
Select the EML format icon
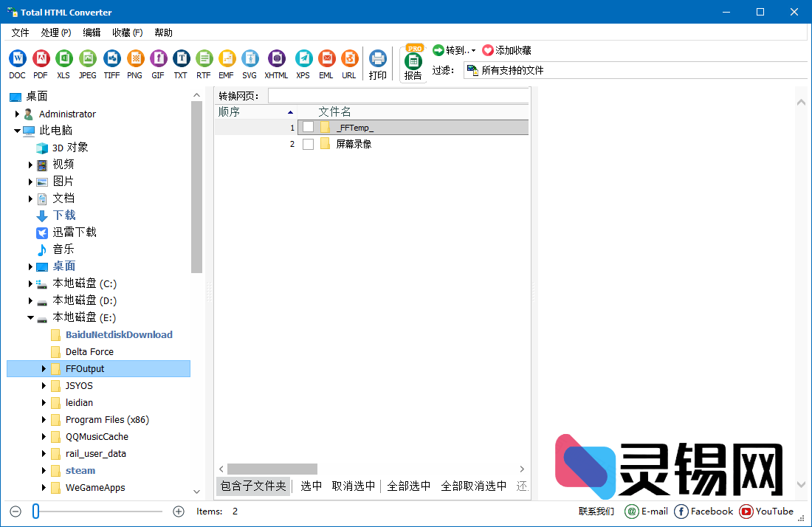coord(326,58)
